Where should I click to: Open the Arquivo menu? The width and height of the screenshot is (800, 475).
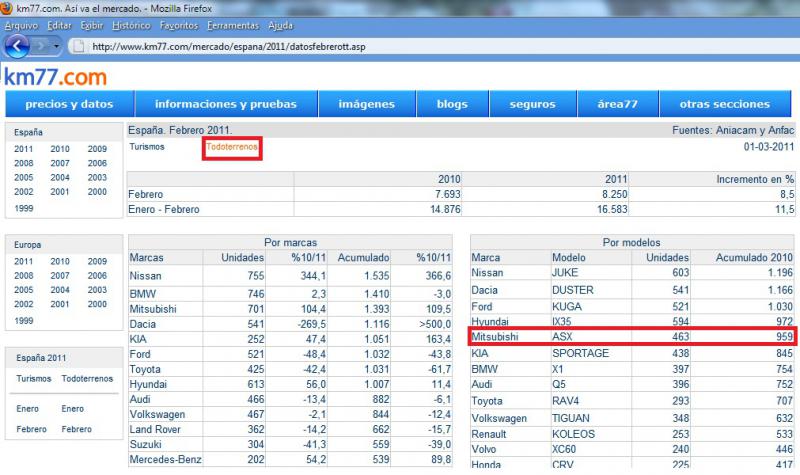[x=21, y=26]
